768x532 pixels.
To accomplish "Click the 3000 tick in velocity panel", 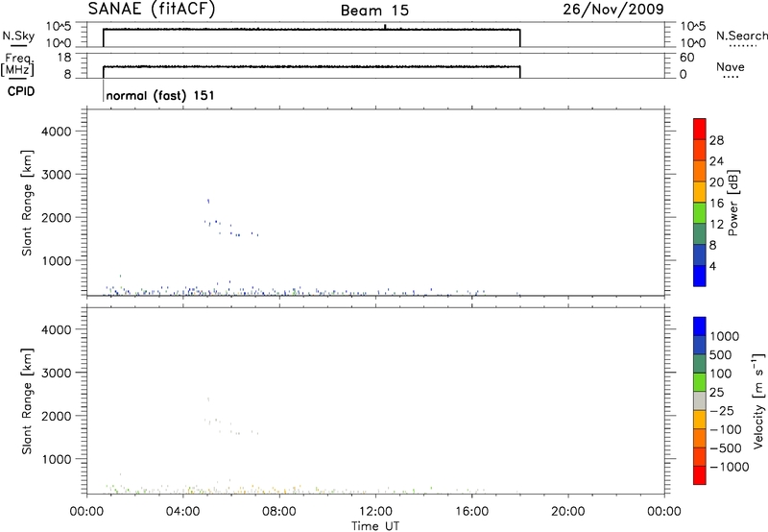I will point(56,373).
